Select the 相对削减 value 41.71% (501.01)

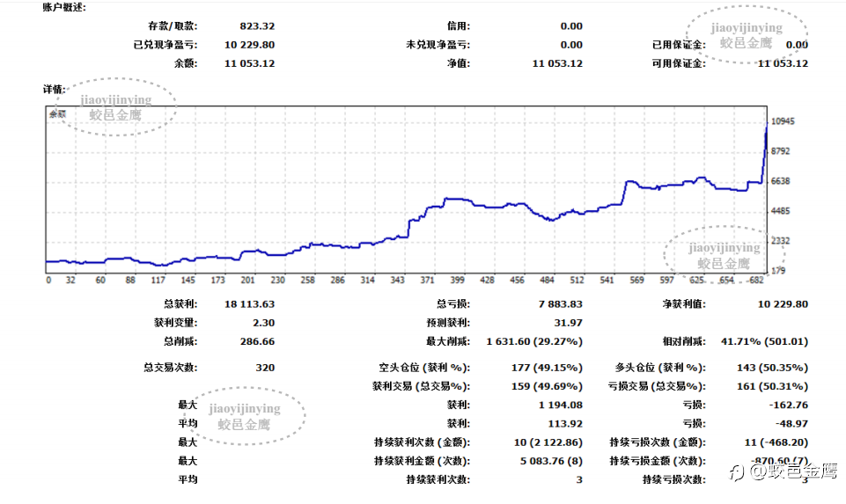(764, 341)
